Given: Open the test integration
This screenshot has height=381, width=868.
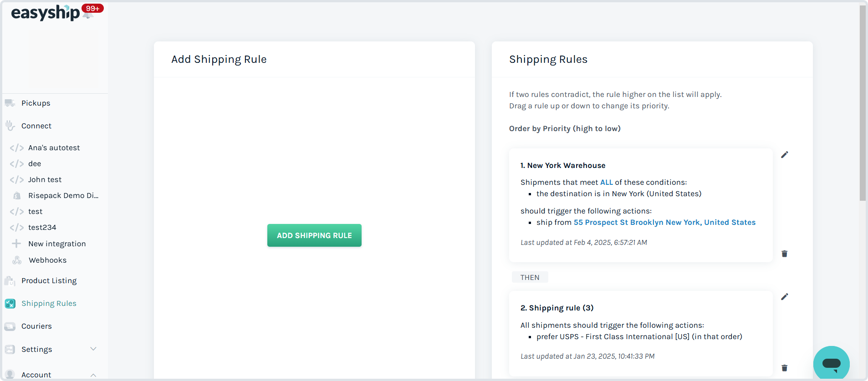Looking at the screenshot, I should pos(36,211).
